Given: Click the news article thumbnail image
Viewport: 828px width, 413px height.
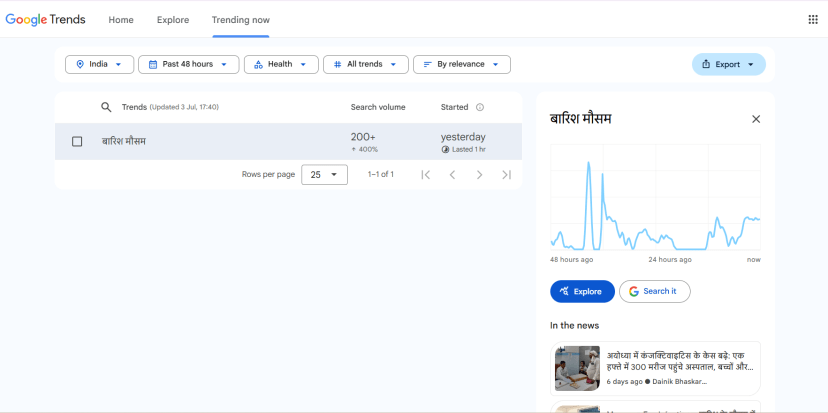Looking at the screenshot, I should (x=577, y=369).
